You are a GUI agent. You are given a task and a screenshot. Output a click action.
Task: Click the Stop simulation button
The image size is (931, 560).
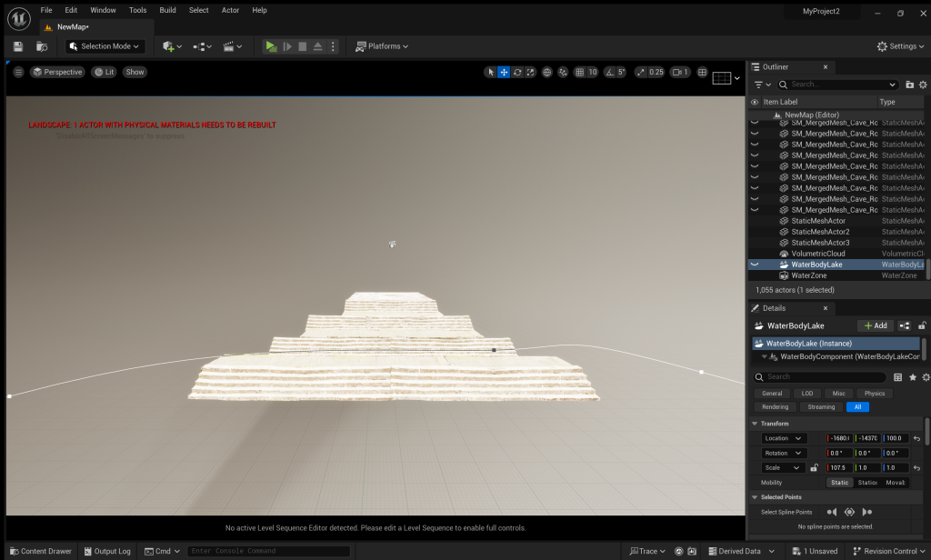point(302,46)
